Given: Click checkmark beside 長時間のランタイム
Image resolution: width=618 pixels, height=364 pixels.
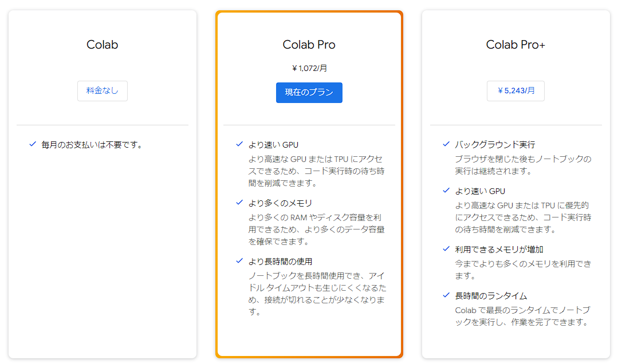Looking at the screenshot, I should tap(446, 295).
